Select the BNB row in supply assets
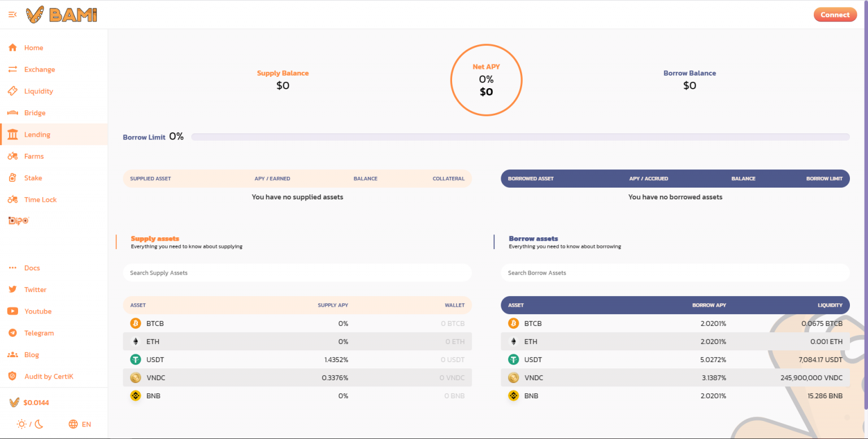Screen dimensions: 868x439 pyautogui.click(x=297, y=395)
